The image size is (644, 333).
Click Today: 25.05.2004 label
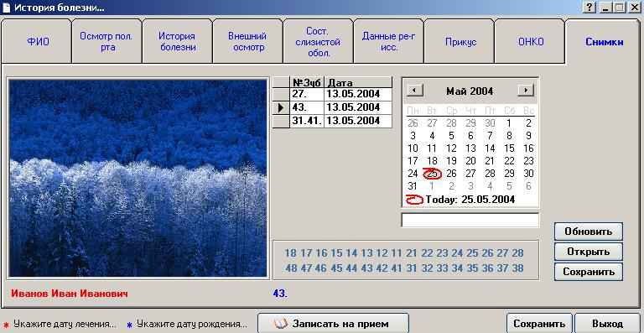point(470,200)
